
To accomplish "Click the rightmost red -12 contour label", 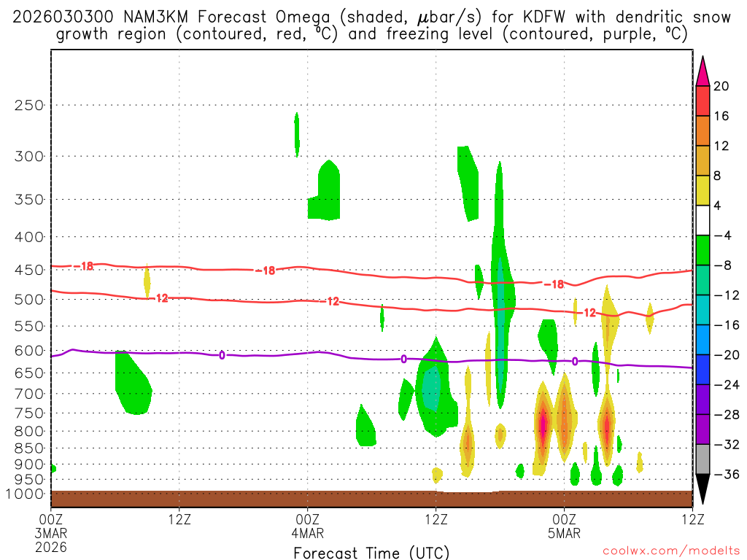I will click(587, 312).
